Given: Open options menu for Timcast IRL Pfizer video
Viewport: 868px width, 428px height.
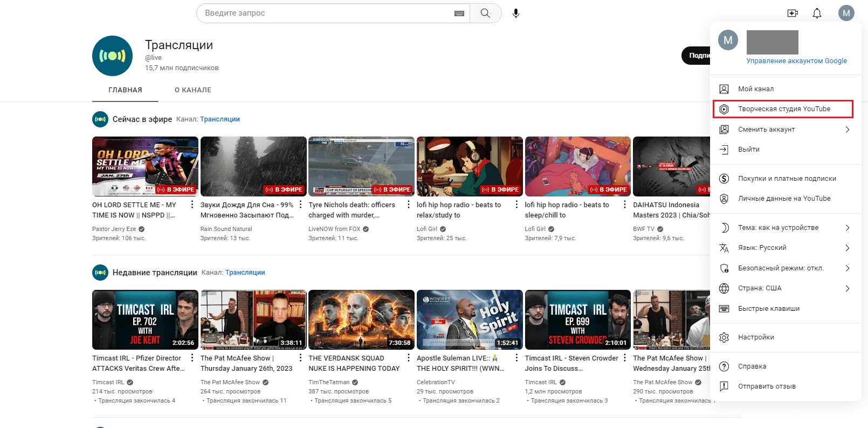Looking at the screenshot, I should pyautogui.click(x=192, y=358).
